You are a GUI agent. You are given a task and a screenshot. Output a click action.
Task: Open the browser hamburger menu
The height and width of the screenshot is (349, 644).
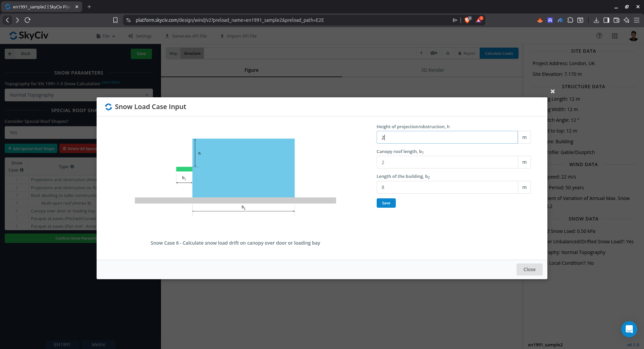(636, 20)
